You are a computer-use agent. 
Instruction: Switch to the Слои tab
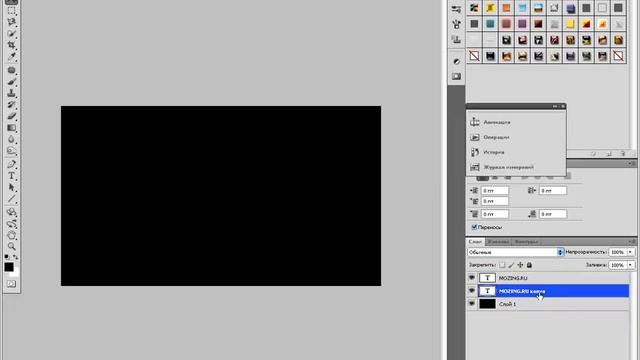pos(475,242)
